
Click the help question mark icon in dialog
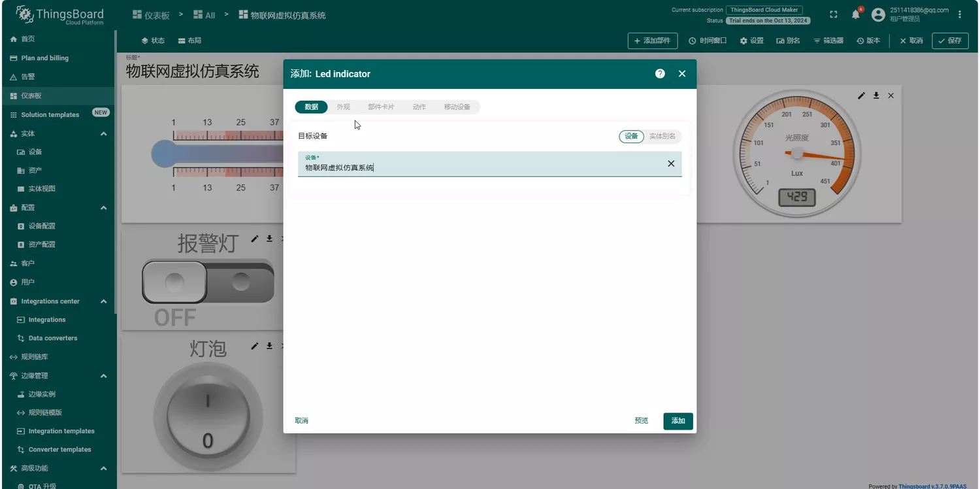pos(660,74)
